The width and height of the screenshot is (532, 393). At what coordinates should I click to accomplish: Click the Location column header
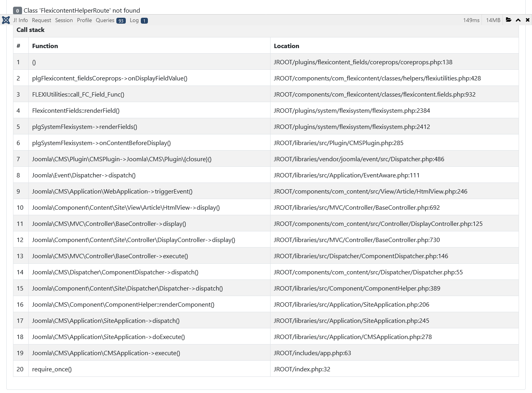(286, 46)
